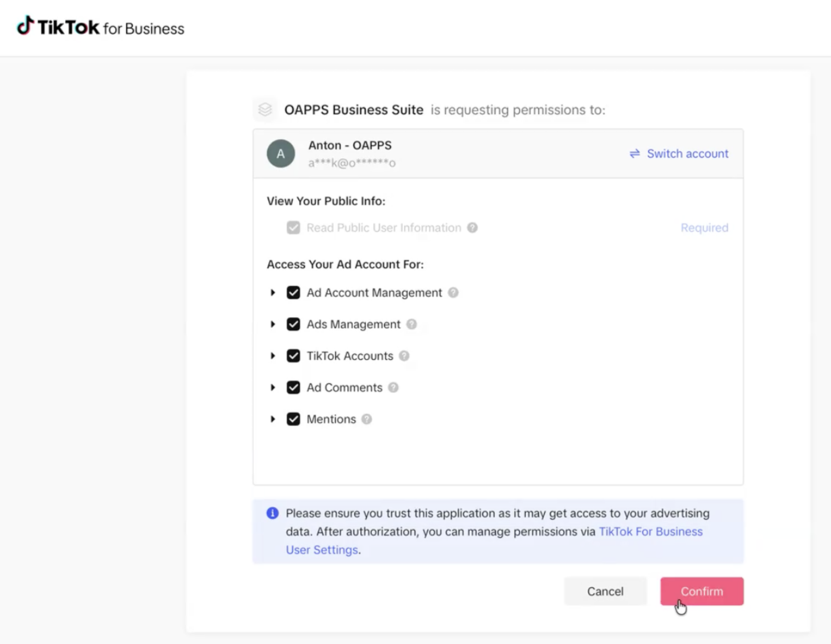The width and height of the screenshot is (831, 644).
Task: Open TikTok For Business User Settings link
Action: click(x=494, y=540)
